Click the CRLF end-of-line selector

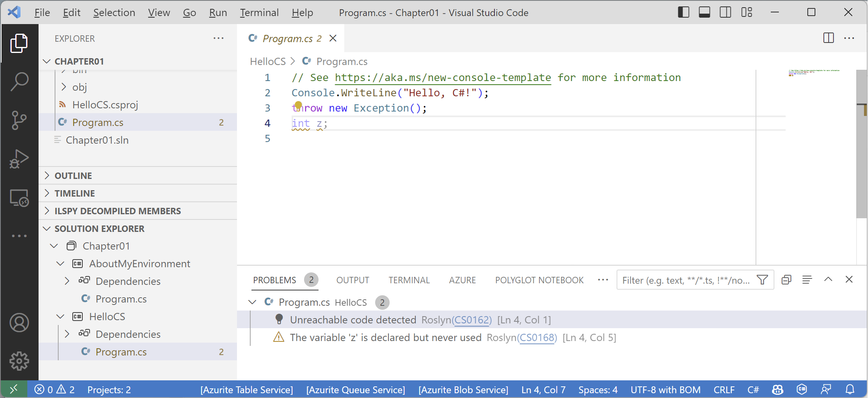point(724,390)
